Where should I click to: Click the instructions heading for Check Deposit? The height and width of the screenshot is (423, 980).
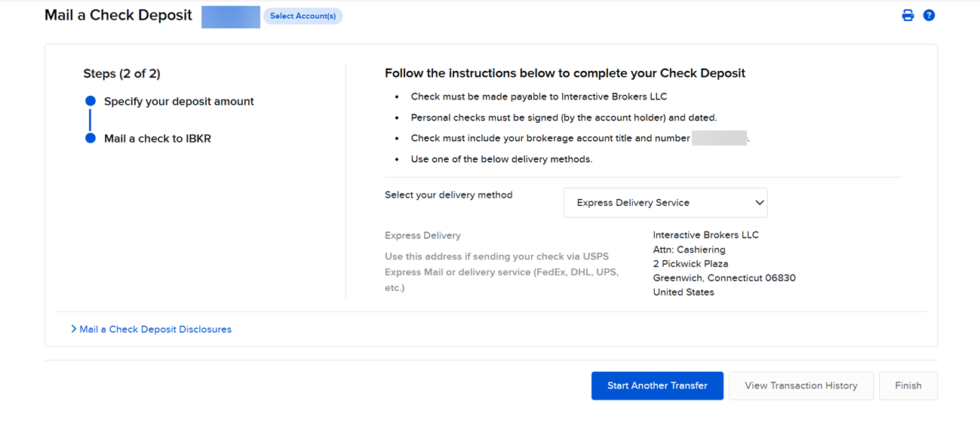click(x=565, y=73)
